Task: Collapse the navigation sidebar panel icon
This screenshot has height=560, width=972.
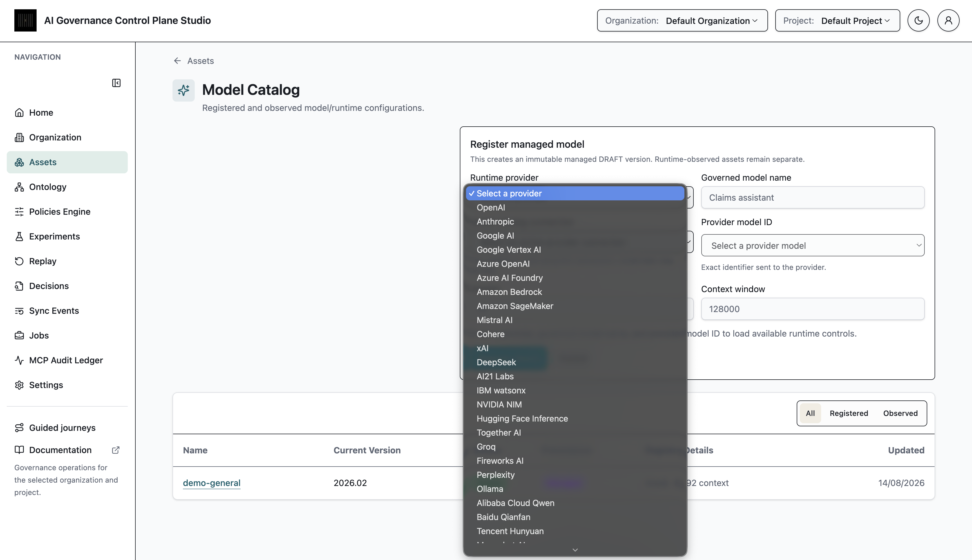Action: (116, 83)
